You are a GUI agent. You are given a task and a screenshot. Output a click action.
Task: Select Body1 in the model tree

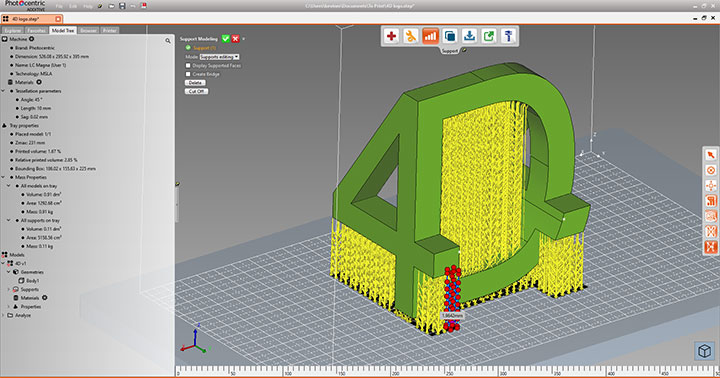(33, 281)
